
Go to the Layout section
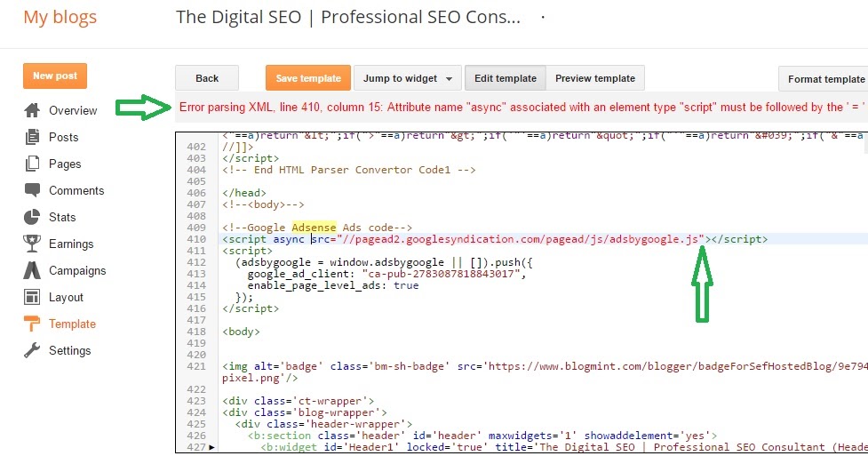(66, 297)
